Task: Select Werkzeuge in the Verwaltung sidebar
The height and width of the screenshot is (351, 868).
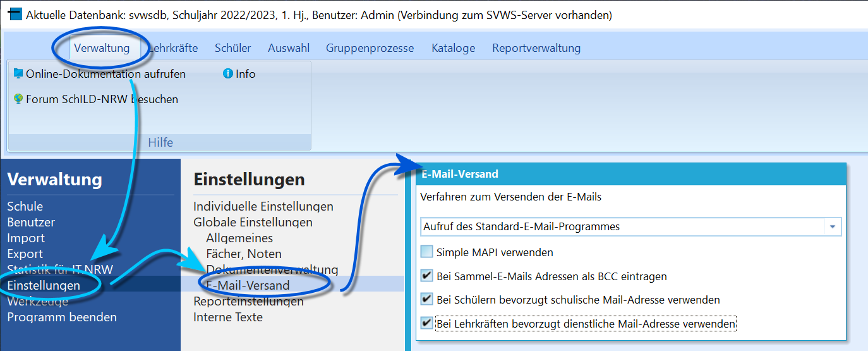Action: click(x=37, y=301)
